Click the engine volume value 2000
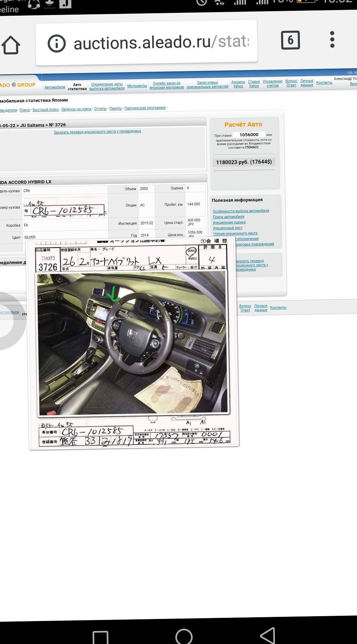Image resolution: width=357 pixels, height=644 pixels. (144, 189)
